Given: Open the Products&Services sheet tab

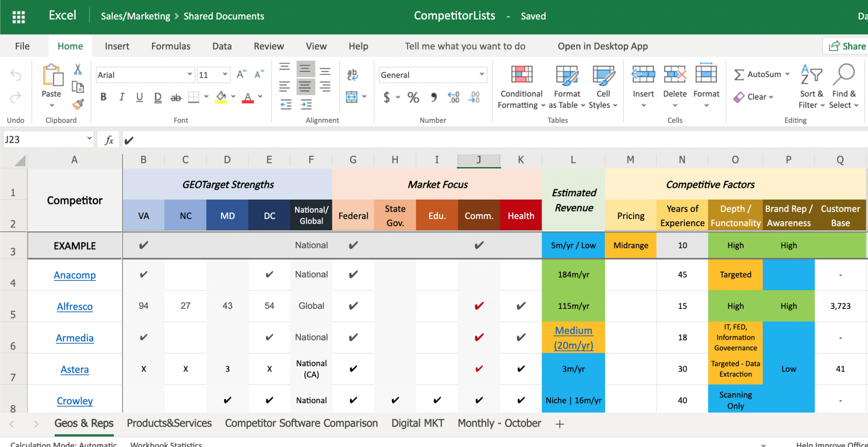Looking at the screenshot, I should point(169,423).
